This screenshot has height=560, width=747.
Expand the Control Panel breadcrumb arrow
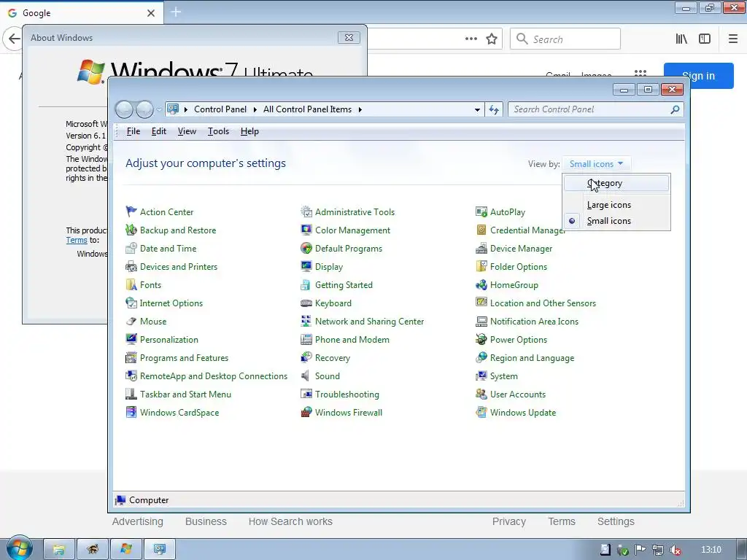(254, 109)
